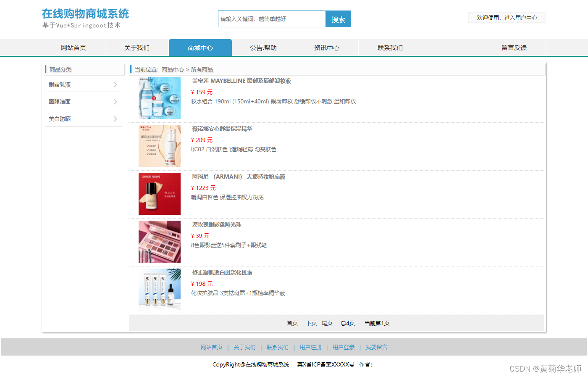588x377 pixels.
Task: Click the ¥ 1223 元 price text
Action: (x=203, y=188)
